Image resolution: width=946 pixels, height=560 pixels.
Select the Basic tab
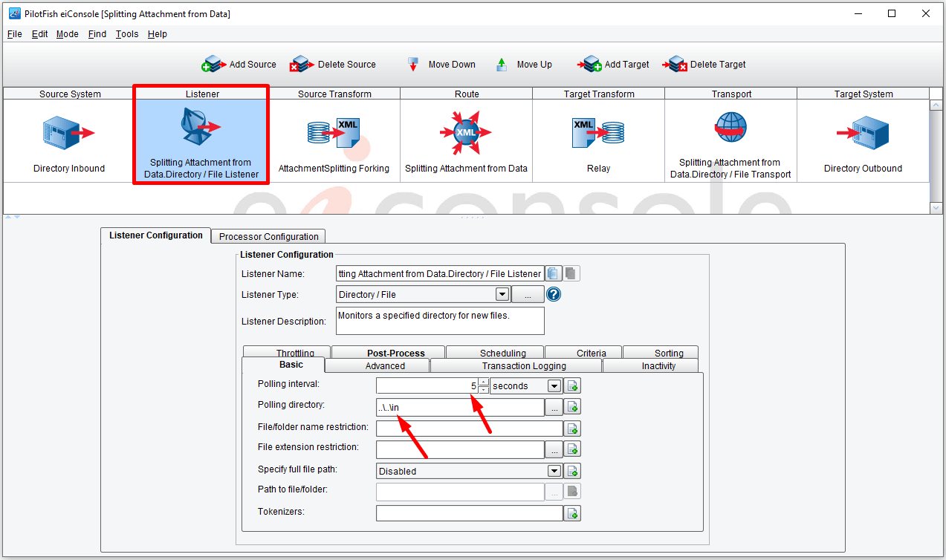click(x=284, y=365)
